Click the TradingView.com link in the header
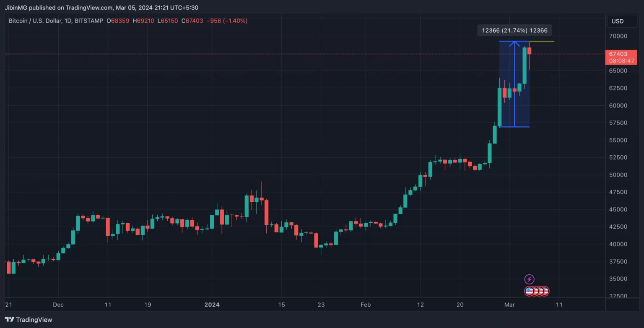This screenshot has height=328, width=644. (89, 8)
